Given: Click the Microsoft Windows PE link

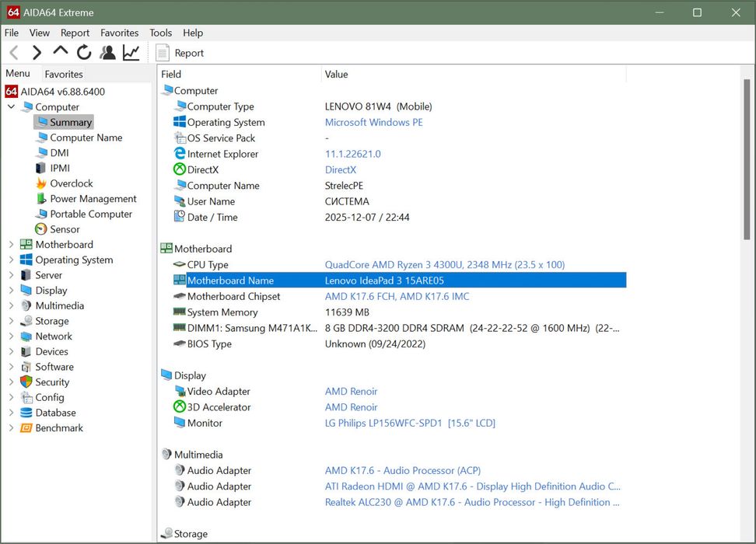Looking at the screenshot, I should [373, 123].
